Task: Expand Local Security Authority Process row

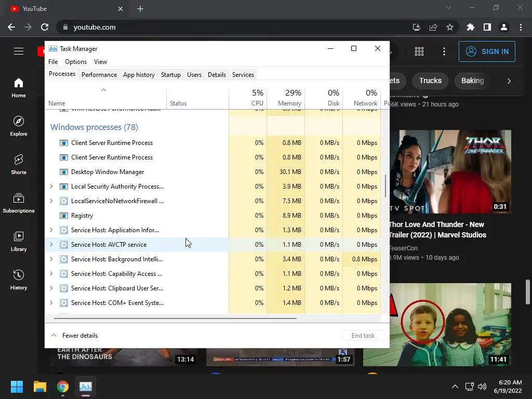Action: click(51, 187)
